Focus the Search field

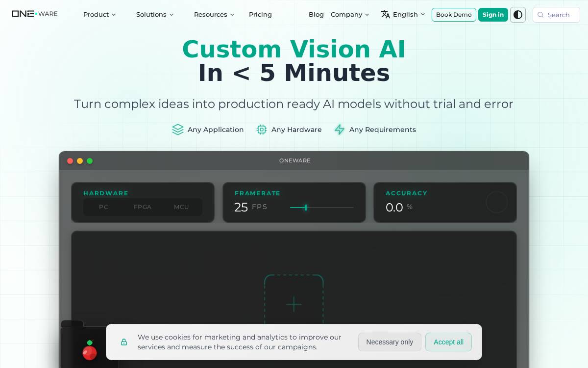coord(556,15)
